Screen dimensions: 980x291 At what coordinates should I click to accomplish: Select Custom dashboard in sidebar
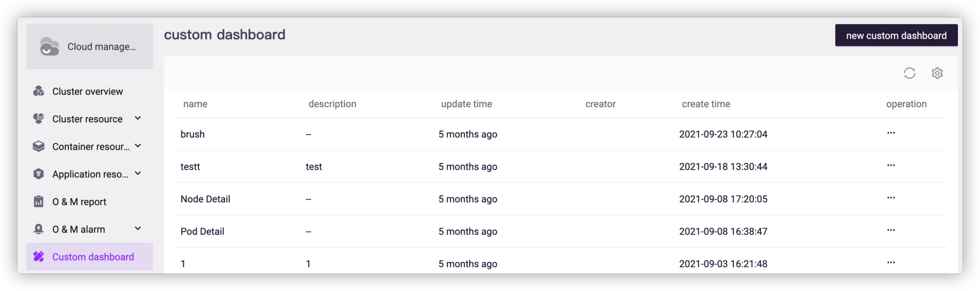pos(89,257)
